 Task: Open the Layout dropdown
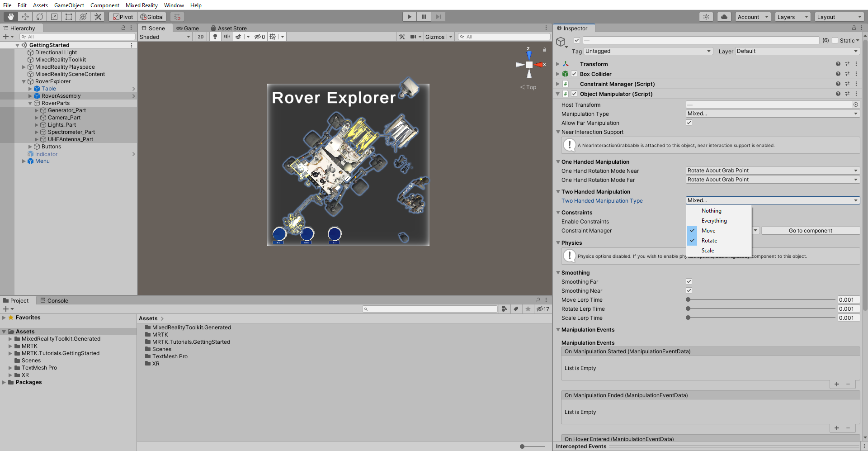point(839,17)
